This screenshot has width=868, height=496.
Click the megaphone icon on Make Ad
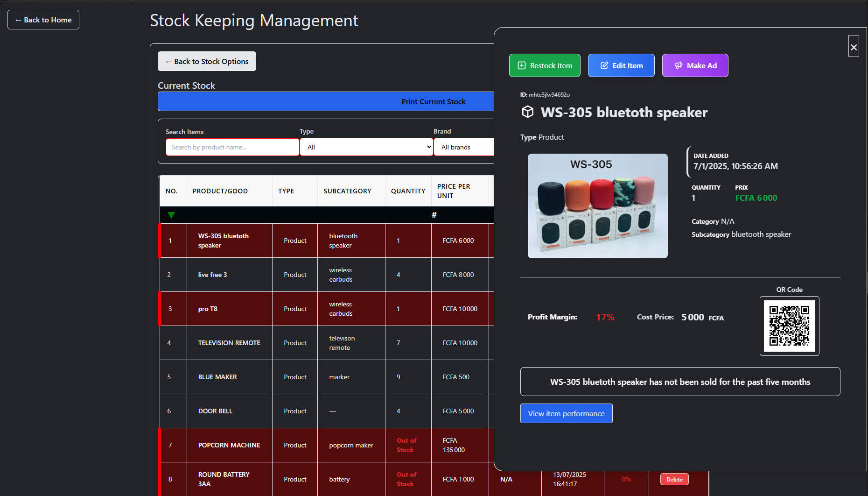[679, 66]
